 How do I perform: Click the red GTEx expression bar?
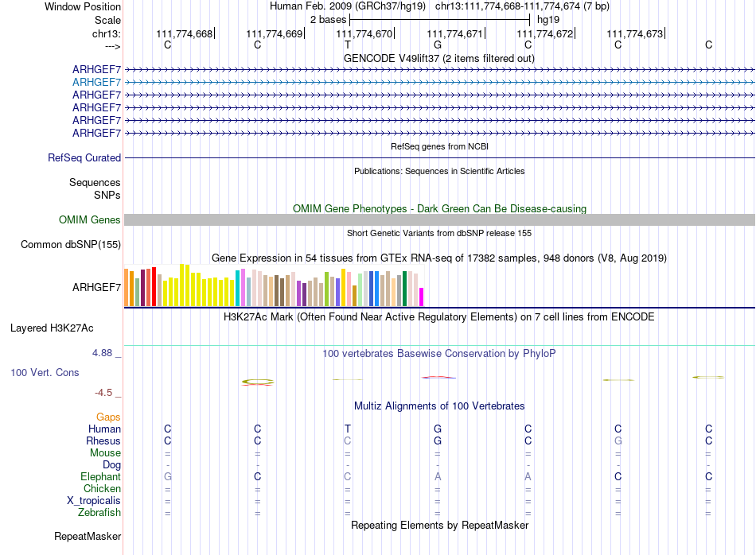coord(154,287)
